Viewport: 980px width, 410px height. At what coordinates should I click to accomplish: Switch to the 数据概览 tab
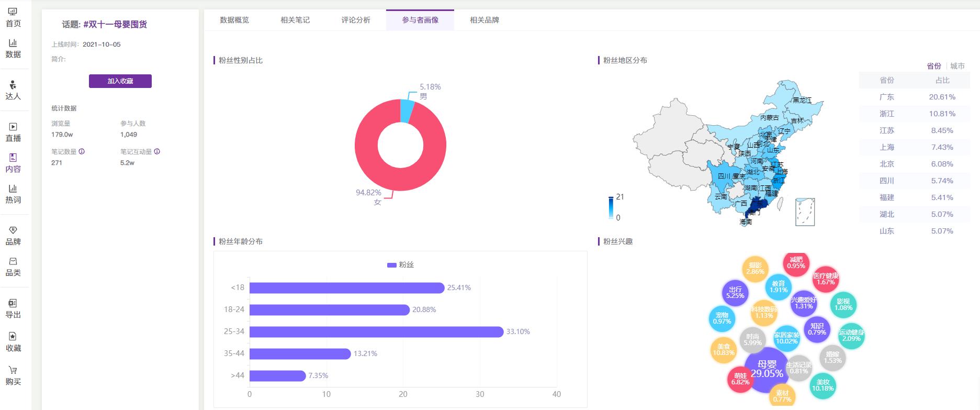point(234,20)
